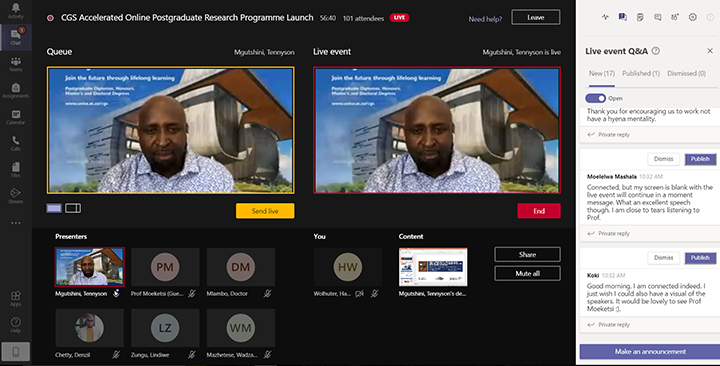This screenshot has height=366, width=720.
Task: Toggle Prof Moeketsi's microphone icon
Action: pos(192,293)
